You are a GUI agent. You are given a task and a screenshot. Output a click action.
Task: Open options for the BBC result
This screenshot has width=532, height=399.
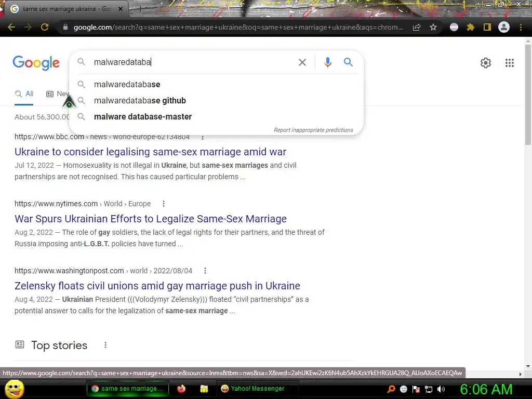(x=203, y=137)
